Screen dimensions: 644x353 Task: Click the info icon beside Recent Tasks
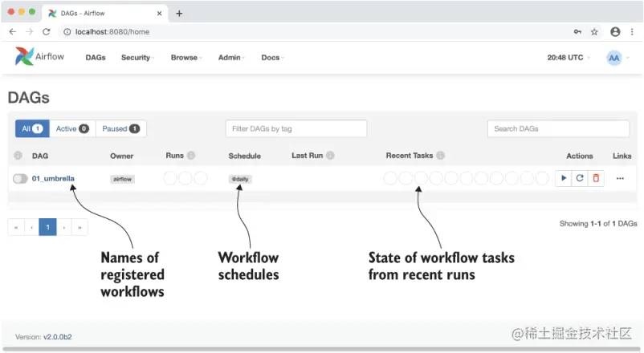[440, 156]
